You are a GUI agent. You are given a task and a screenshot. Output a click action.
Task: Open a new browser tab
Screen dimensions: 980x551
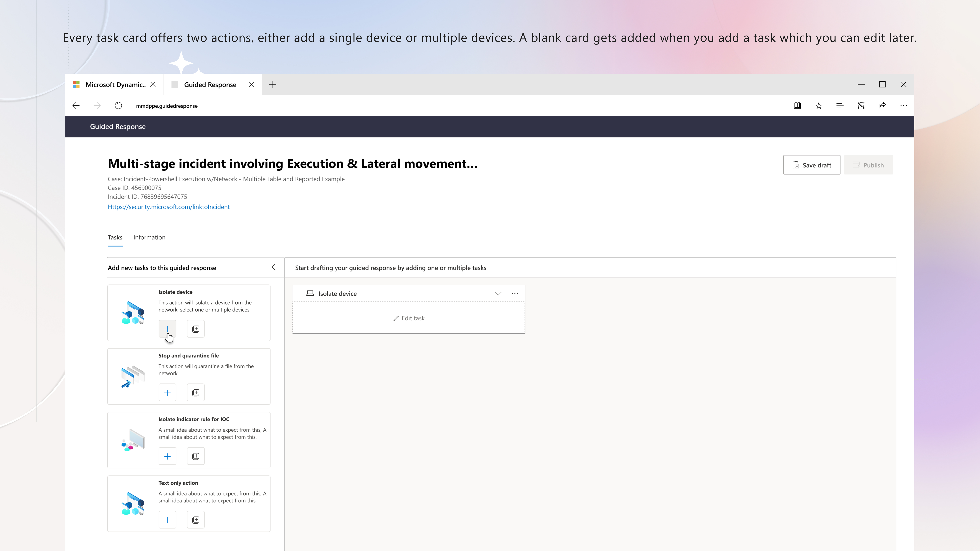click(x=273, y=84)
